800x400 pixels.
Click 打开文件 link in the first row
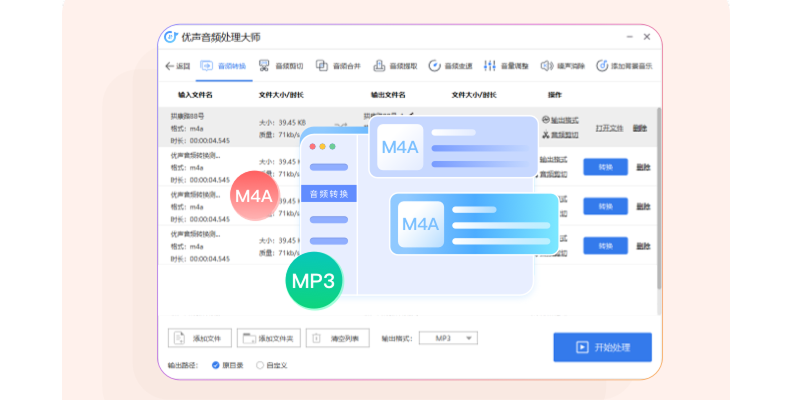[609, 128]
